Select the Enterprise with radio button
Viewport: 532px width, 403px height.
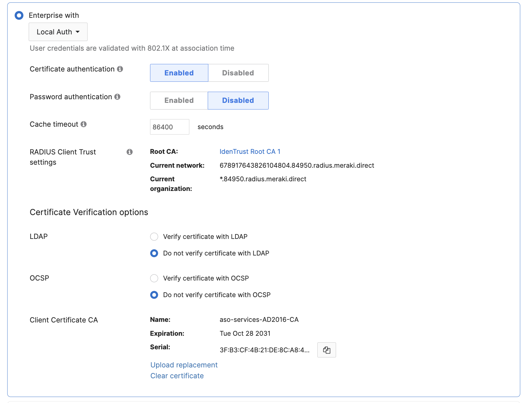tap(19, 15)
